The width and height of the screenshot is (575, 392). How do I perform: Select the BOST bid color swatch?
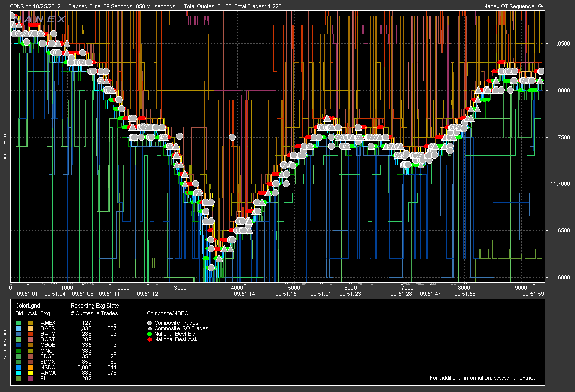pos(18,339)
